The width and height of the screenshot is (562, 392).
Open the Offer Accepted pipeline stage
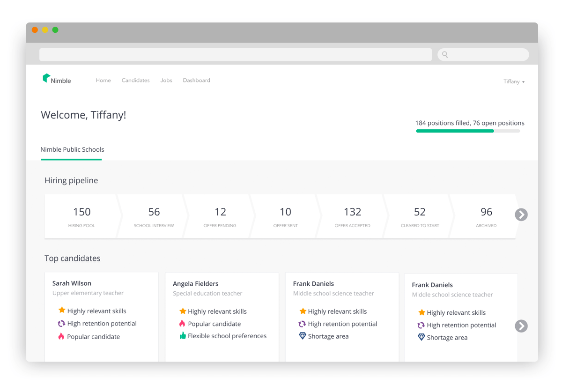(x=352, y=217)
